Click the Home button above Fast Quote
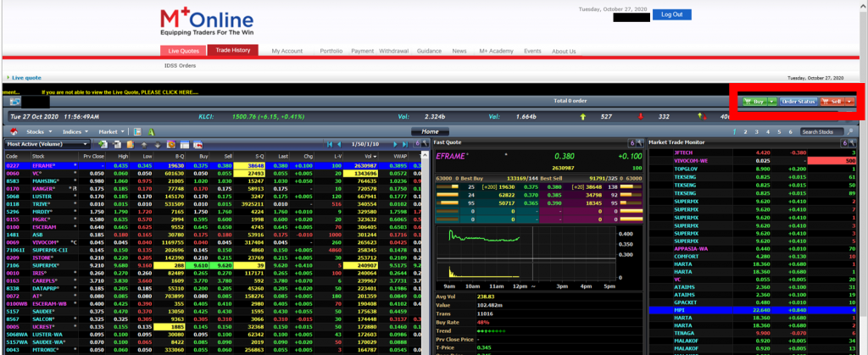 pyautogui.click(x=430, y=131)
